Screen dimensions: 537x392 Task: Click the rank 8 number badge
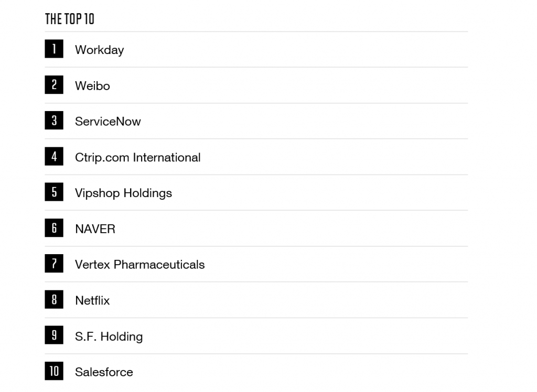54,300
